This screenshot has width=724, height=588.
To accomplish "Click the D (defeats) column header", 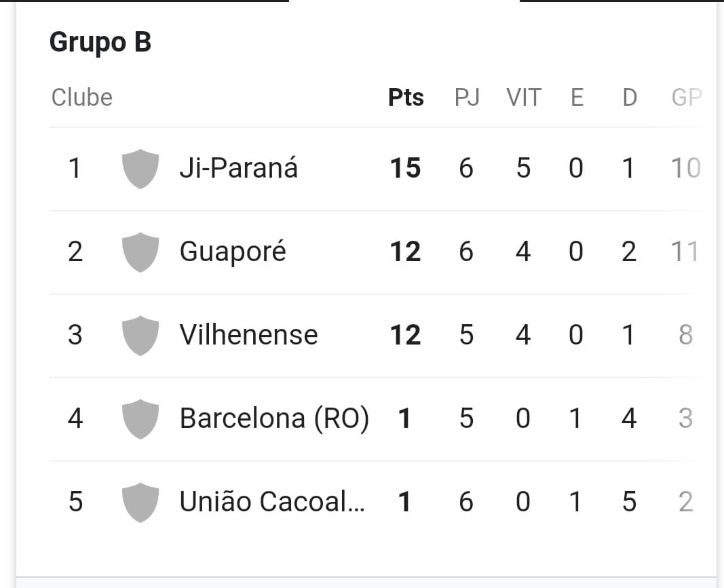I will point(630,98).
